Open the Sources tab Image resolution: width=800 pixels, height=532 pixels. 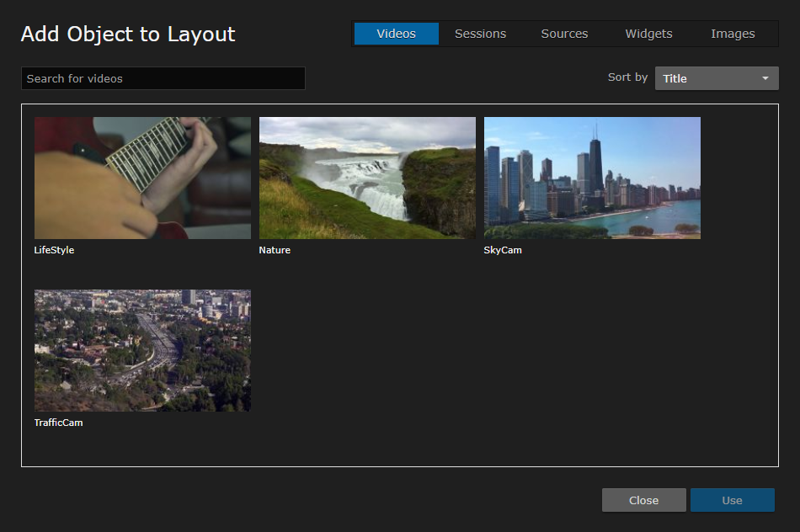tap(564, 34)
